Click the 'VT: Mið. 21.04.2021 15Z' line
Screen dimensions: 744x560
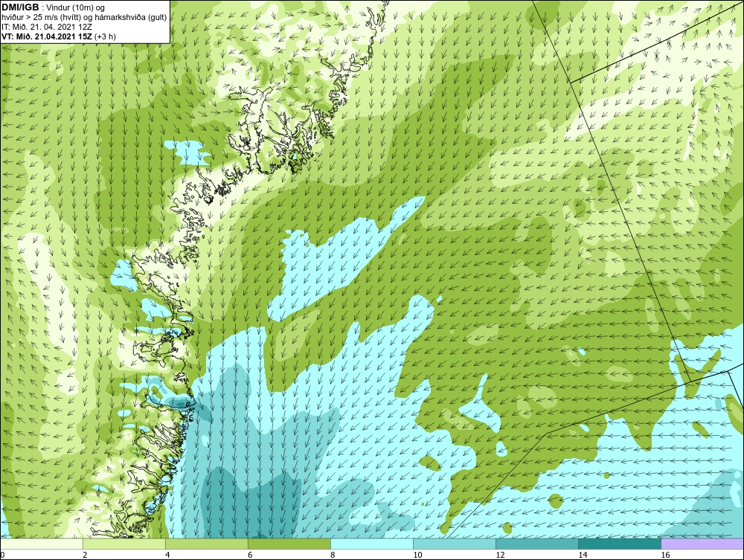coord(48,36)
